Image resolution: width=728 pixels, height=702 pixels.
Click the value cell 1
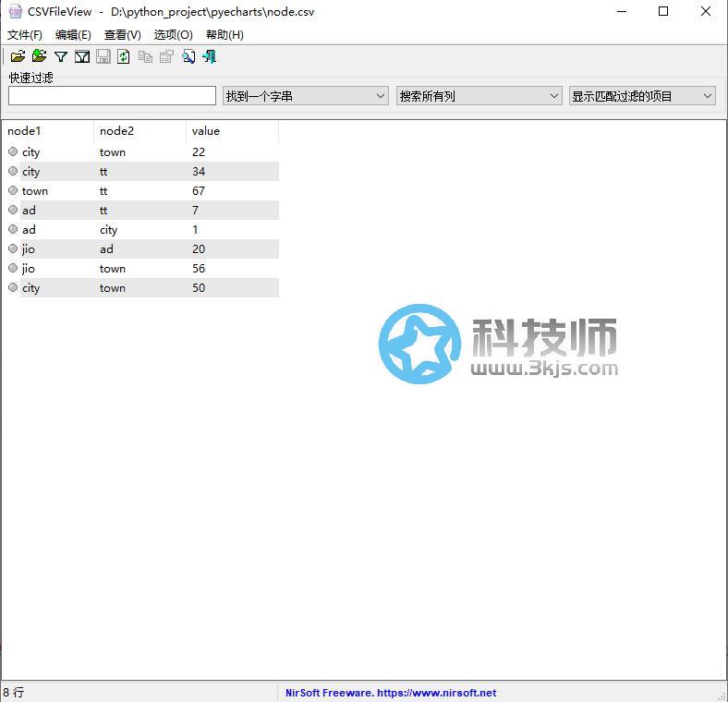195,229
